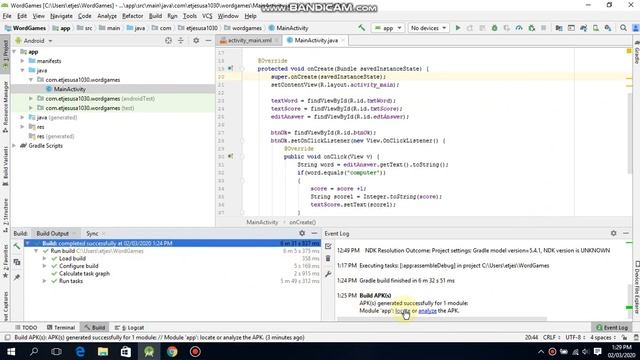640x360 pixels.
Task: Open the Profile app gauge icon
Action: tap(519, 28)
